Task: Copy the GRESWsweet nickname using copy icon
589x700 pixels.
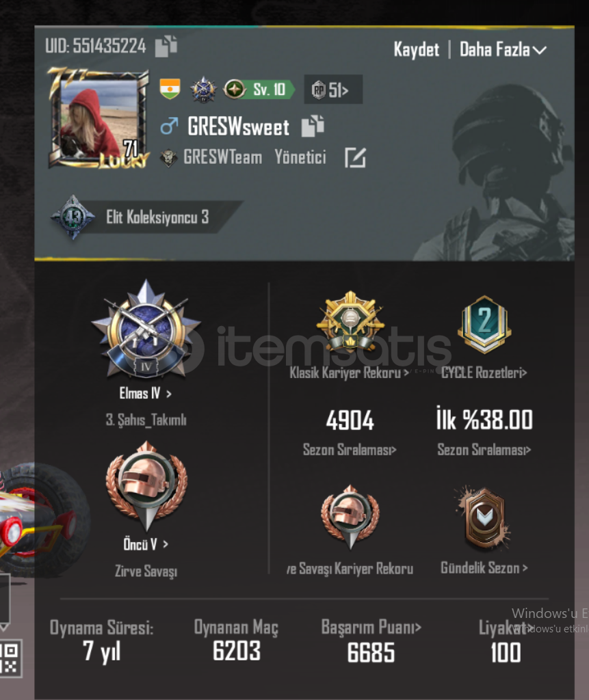Action: (313, 126)
